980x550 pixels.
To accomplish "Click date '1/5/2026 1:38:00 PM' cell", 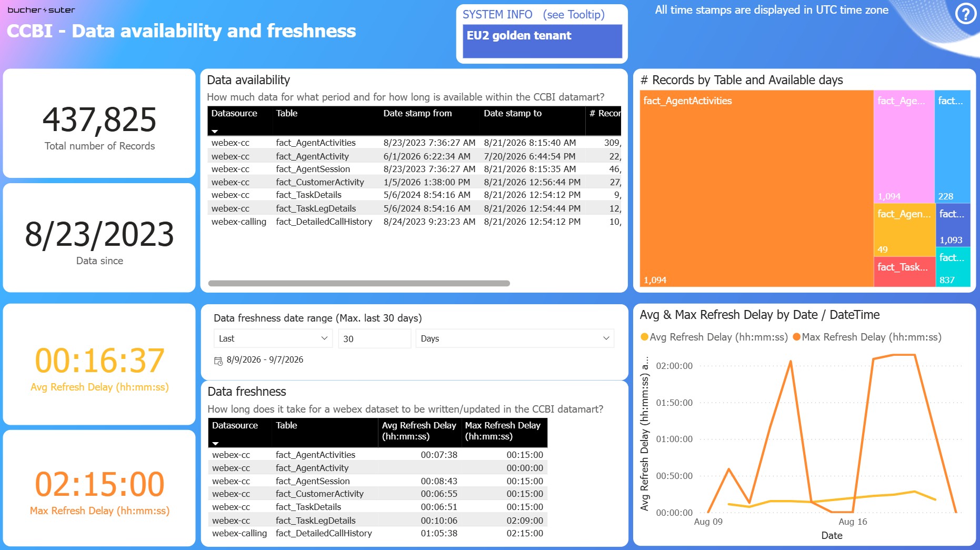I will point(427,182).
